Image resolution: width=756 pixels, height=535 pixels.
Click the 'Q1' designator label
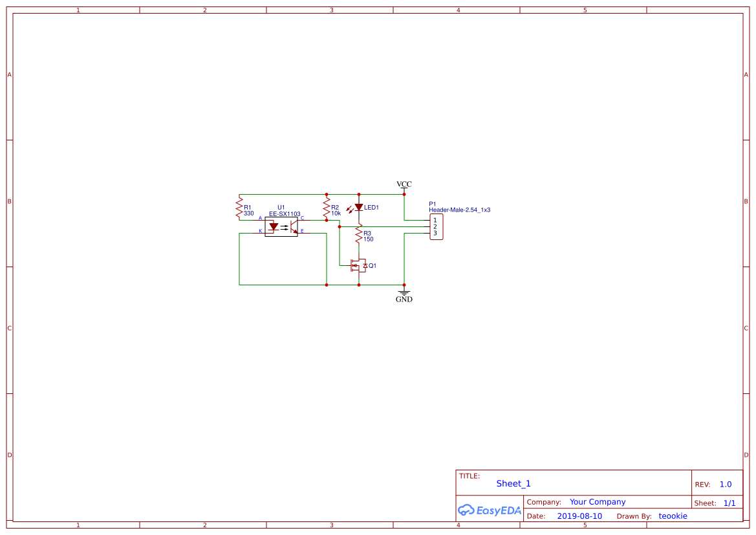[x=373, y=266]
